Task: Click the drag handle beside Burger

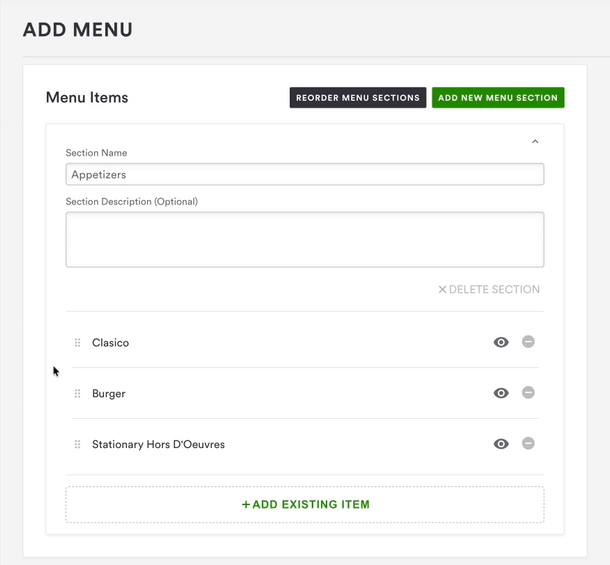Action: pyautogui.click(x=77, y=394)
